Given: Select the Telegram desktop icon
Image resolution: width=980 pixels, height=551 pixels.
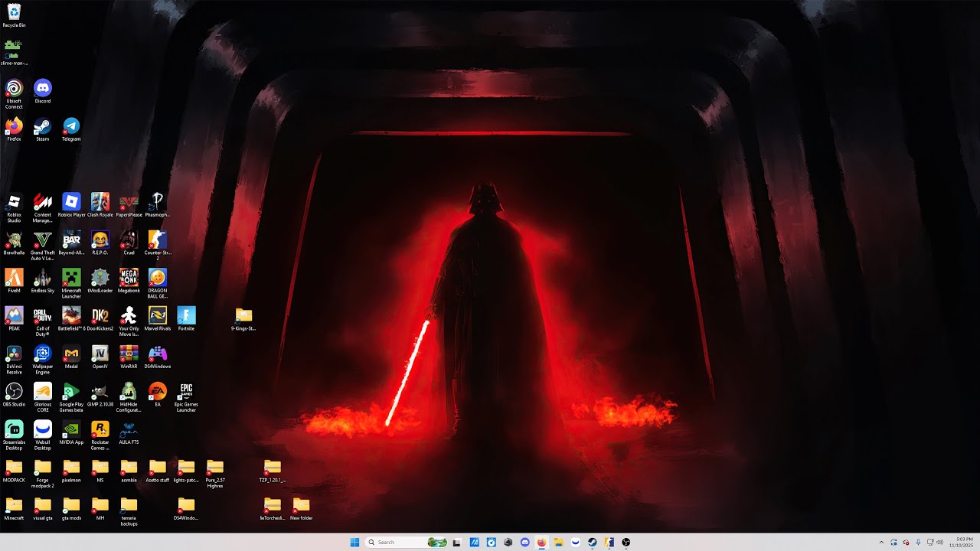Looking at the screenshot, I should 71,129.
